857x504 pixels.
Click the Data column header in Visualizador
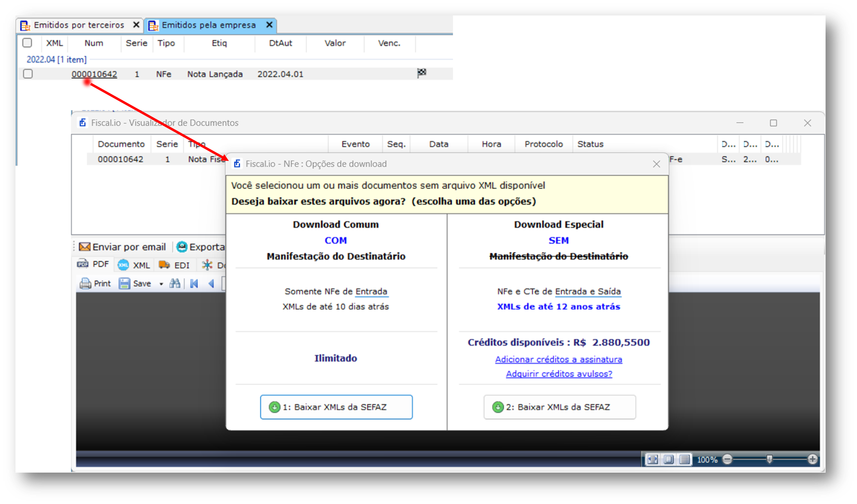point(439,144)
